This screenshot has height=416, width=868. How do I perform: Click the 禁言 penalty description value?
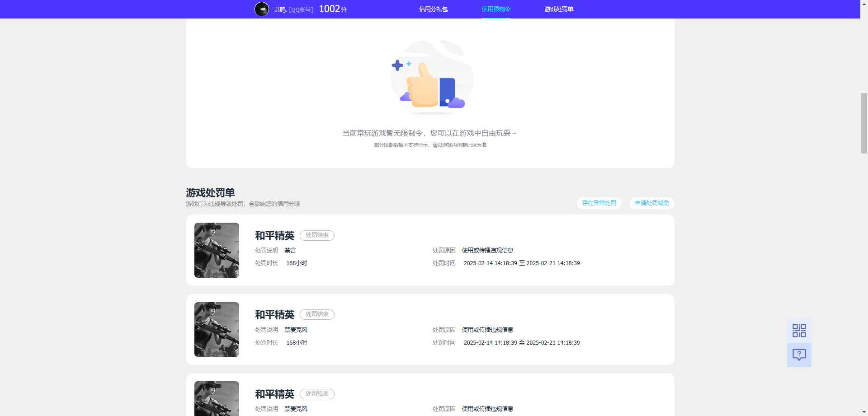coord(290,250)
